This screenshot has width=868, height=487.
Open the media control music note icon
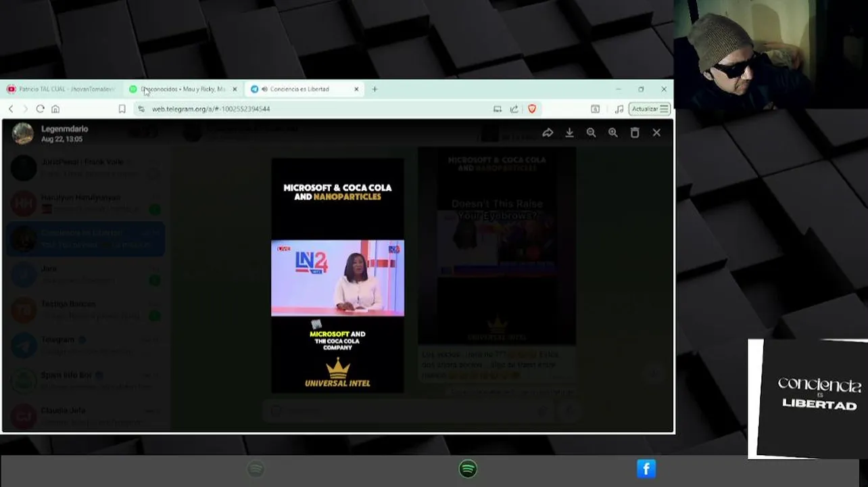(x=619, y=109)
